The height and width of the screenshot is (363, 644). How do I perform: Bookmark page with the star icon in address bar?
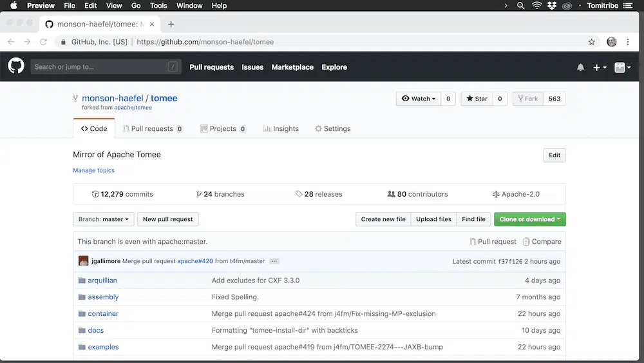591,42
